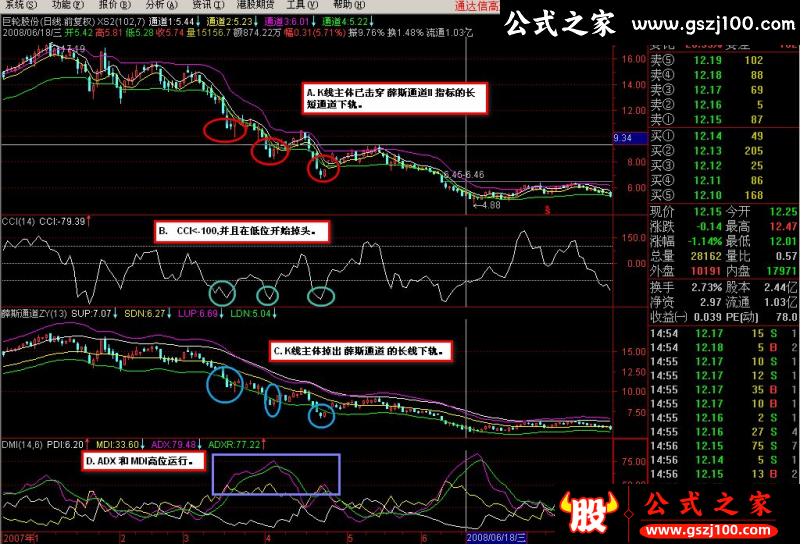Click the 涨幅 -1.14% value
The width and height of the screenshot is (800, 544).
click(x=704, y=241)
